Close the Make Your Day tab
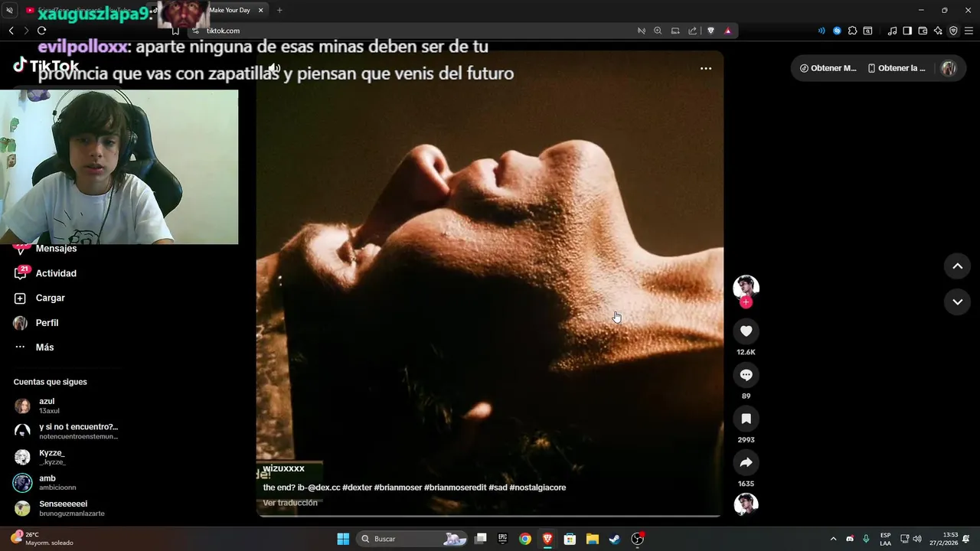The height and width of the screenshot is (551, 980). tap(260, 11)
